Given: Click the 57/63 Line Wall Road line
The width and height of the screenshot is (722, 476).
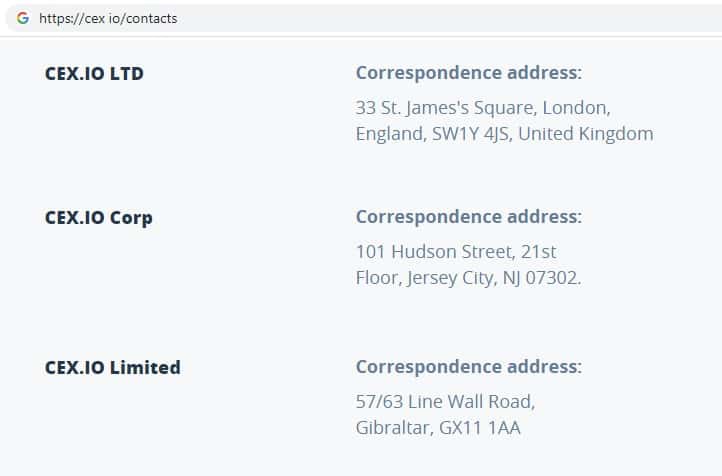Looking at the screenshot, I should [445, 401].
